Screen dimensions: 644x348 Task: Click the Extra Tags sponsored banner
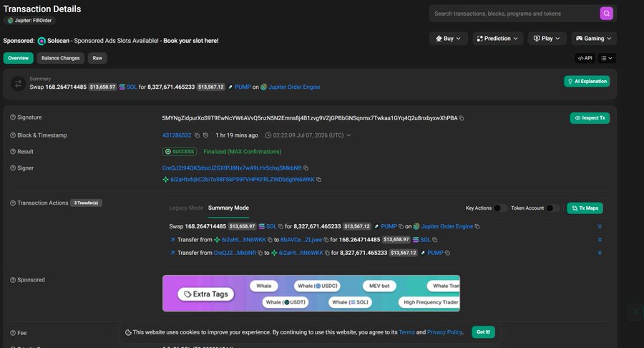(311, 294)
